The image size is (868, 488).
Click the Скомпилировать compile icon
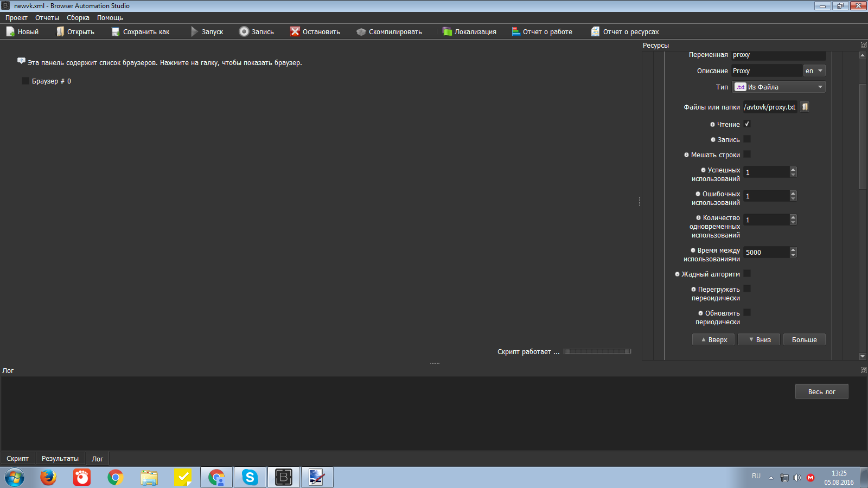click(x=361, y=31)
